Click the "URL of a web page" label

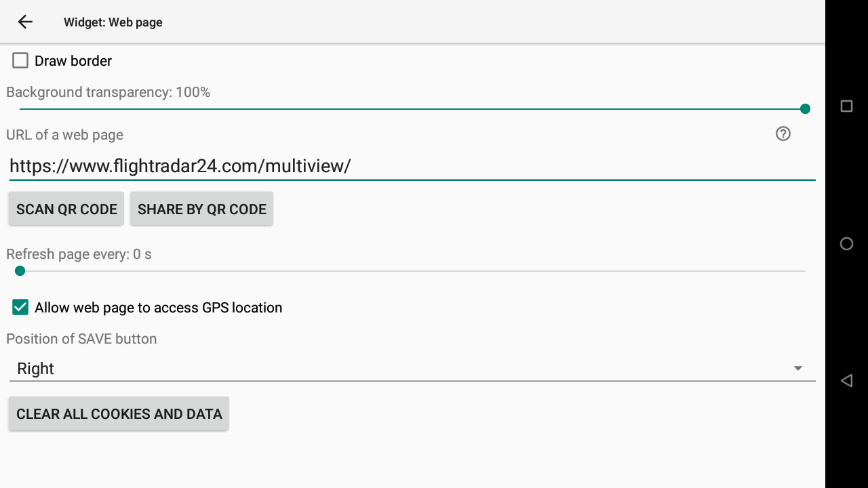click(x=65, y=135)
